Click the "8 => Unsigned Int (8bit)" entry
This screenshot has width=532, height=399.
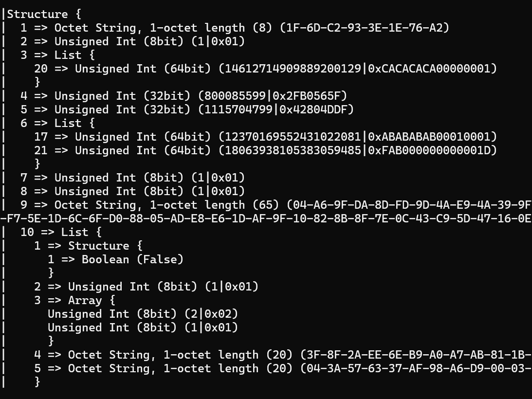pos(132,191)
